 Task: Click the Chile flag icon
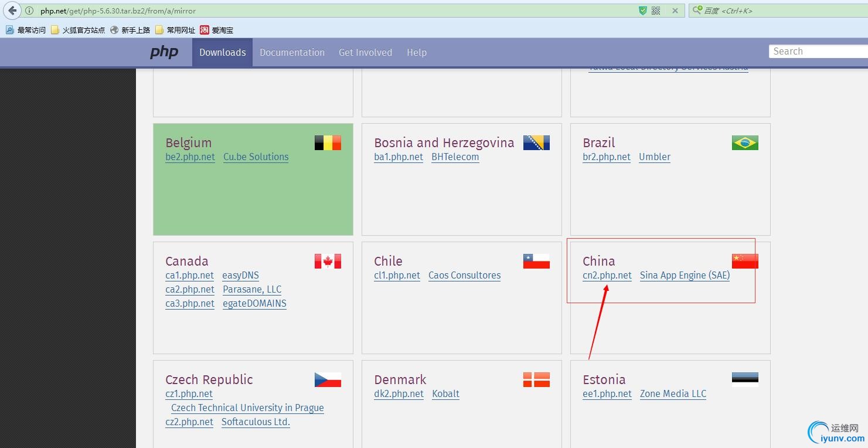(536, 261)
